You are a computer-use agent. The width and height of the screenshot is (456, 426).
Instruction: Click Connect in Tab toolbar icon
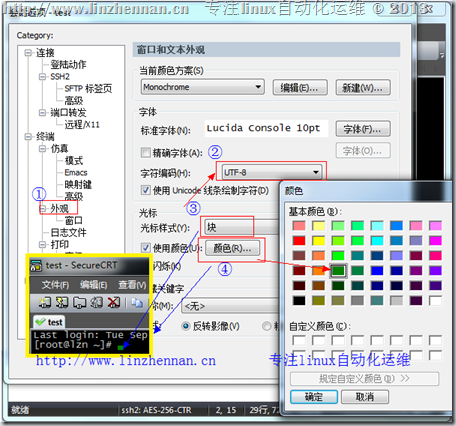point(79,302)
